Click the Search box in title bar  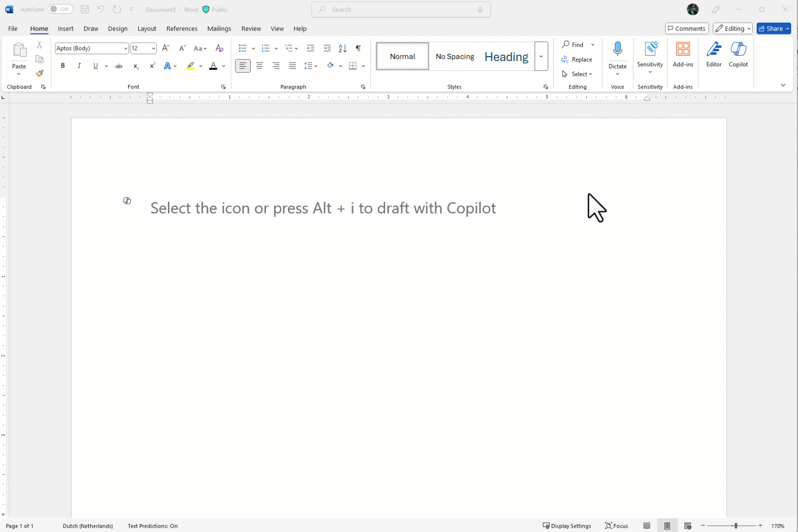[401, 9]
